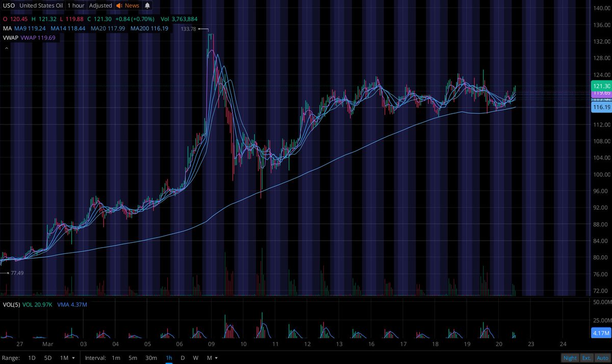
Task: Click the VOL(5) indicator label
Action: [x=11, y=304]
